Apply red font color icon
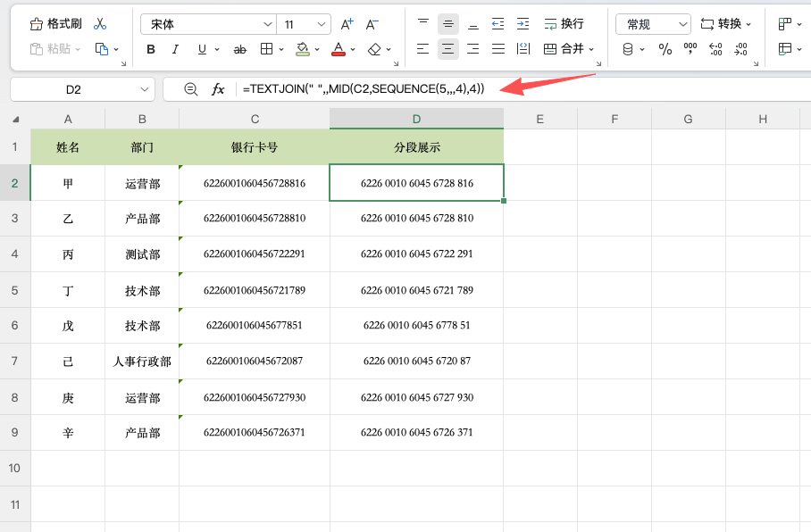The height and width of the screenshot is (532, 811). click(x=339, y=49)
